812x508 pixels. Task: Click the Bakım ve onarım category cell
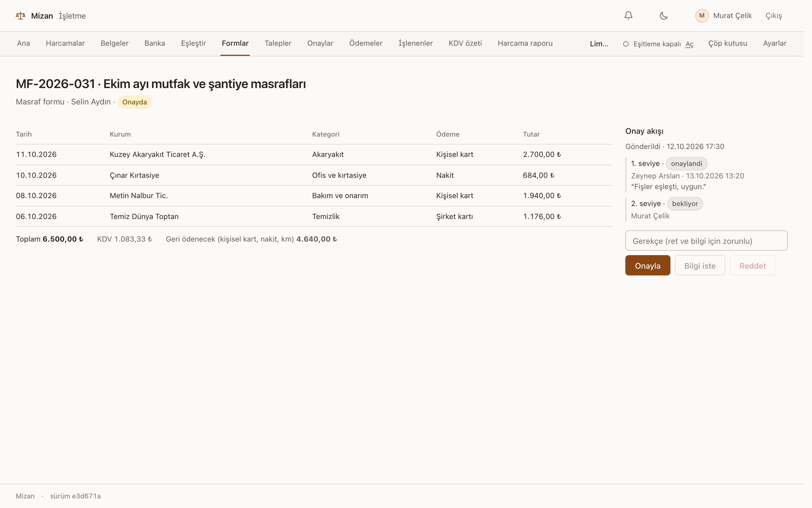[340, 196]
